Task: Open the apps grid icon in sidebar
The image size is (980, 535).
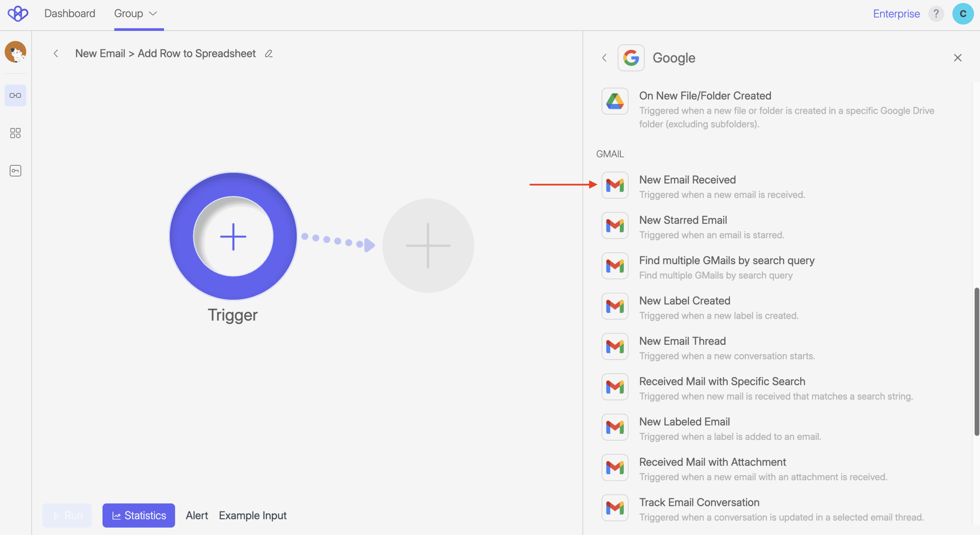Action: click(x=15, y=133)
